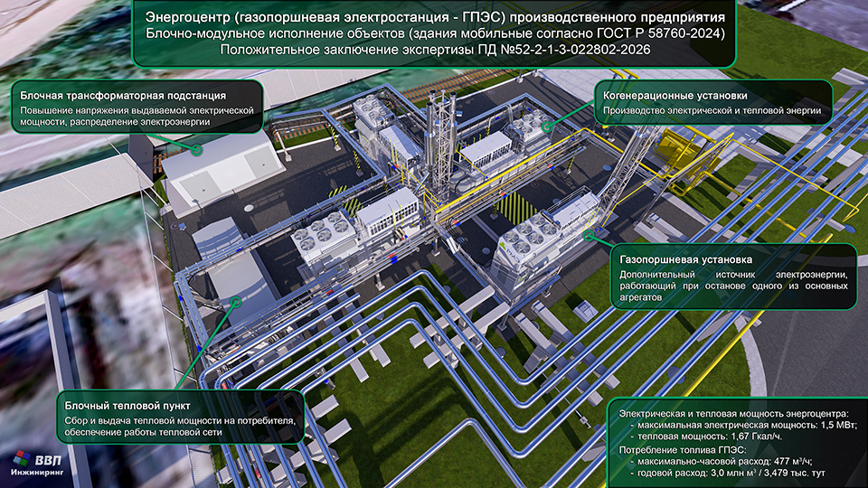This screenshot has height=488, width=868.
Task: Click text 'Повышение напряжения выдаваемой электрической'
Action: [137, 110]
